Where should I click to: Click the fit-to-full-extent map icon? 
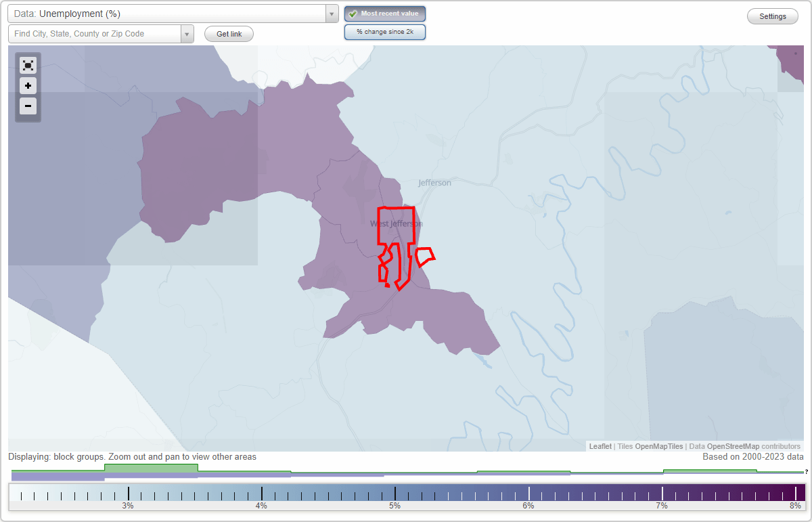[28, 65]
